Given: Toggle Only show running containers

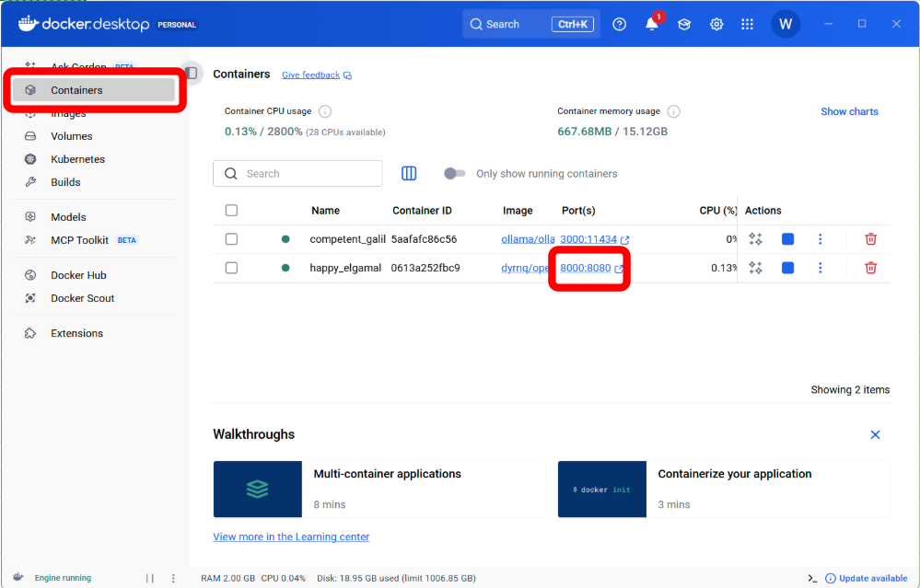Looking at the screenshot, I should (x=455, y=174).
